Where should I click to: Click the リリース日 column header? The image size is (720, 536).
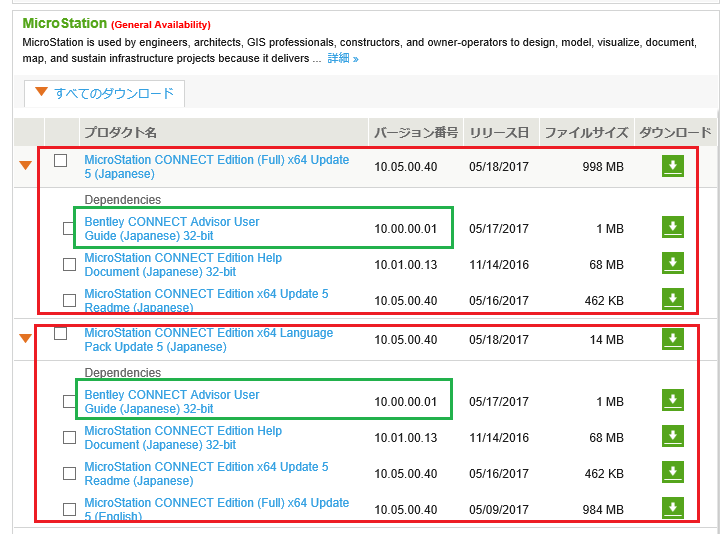point(499,133)
